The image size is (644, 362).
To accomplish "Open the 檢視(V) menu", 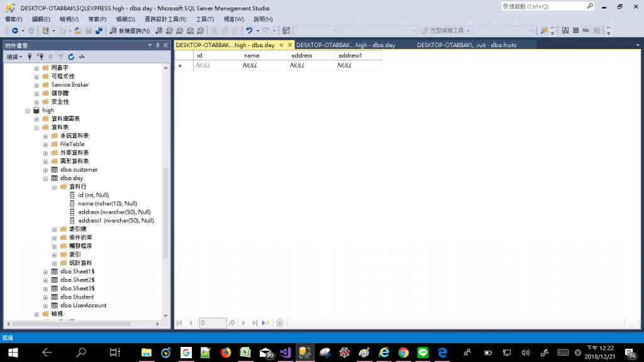I will [69, 19].
